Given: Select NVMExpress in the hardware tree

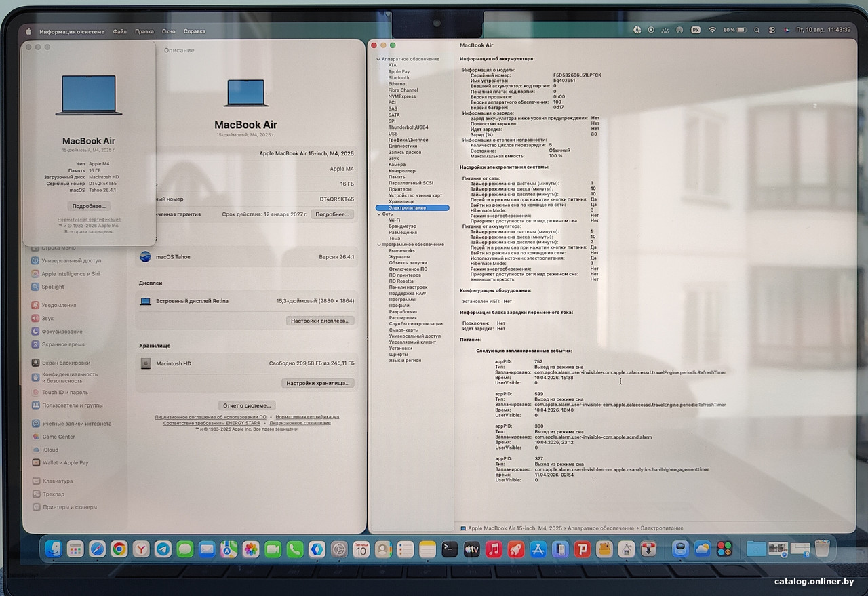Looking at the screenshot, I should tap(402, 96).
